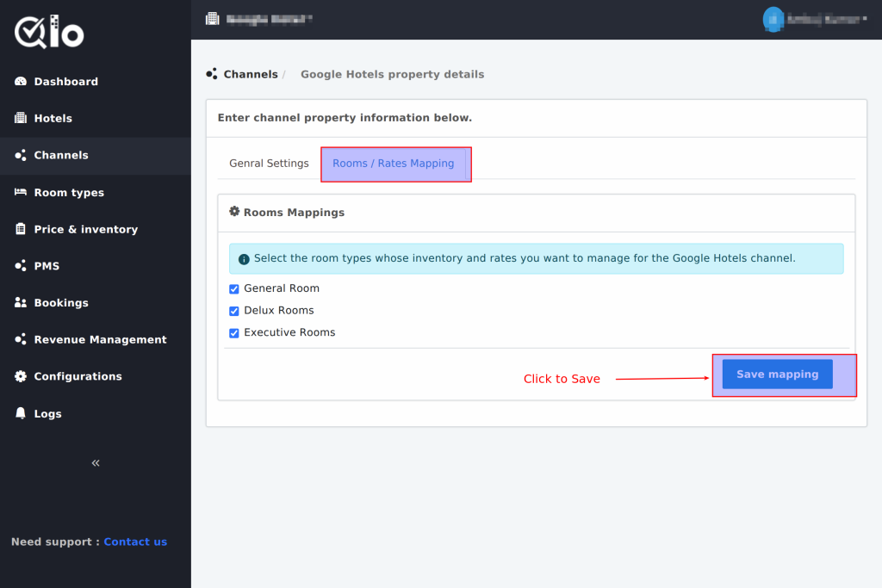Open Room types from the sidebar
Image resolution: width=882 pixels, height=588 pixels.
tap(69, 192)
